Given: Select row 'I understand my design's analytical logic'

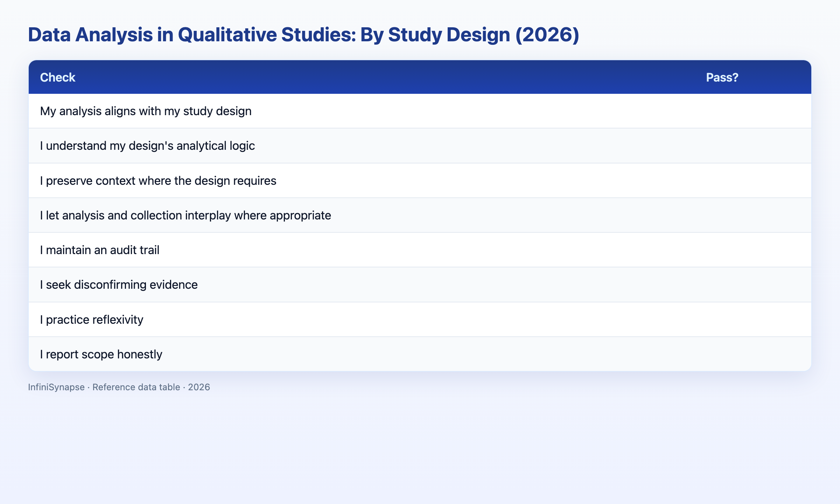Looking at the screenshot, I should (420, 146).
